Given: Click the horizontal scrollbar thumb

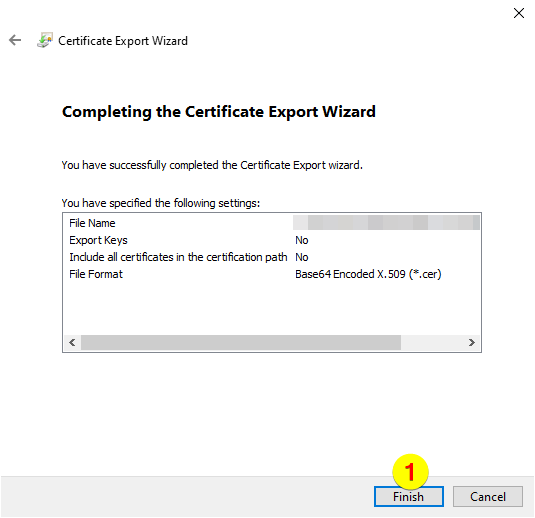Looking at the screenshot, I should [x=241, y=342].
